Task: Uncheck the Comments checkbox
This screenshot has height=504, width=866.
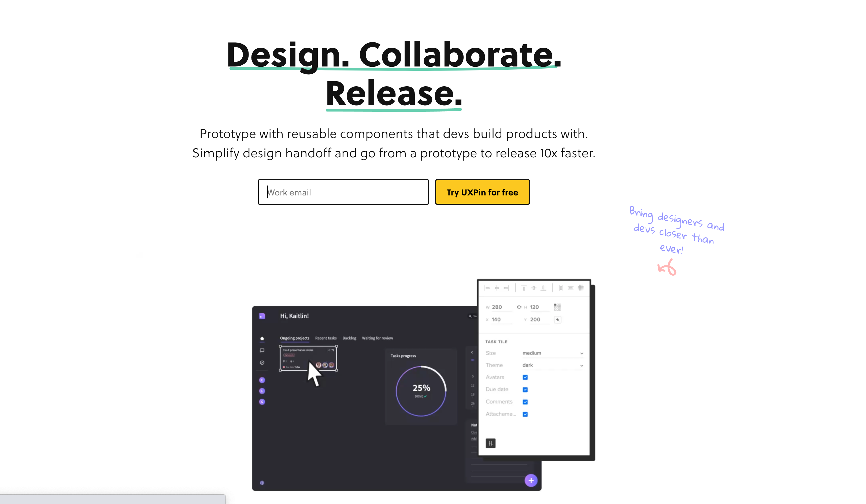Action: (x=525, y=402)
